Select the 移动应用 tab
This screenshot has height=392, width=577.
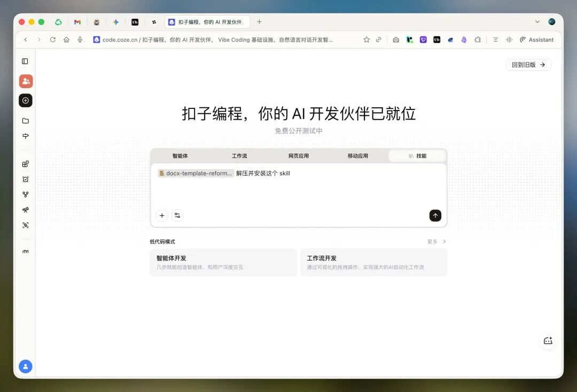[x=357, y=156]
